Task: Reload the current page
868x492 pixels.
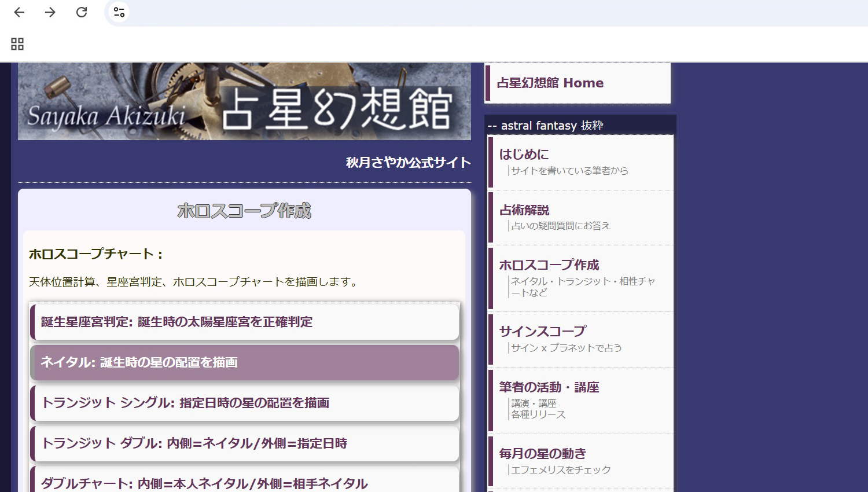Action: click(82, 12)
